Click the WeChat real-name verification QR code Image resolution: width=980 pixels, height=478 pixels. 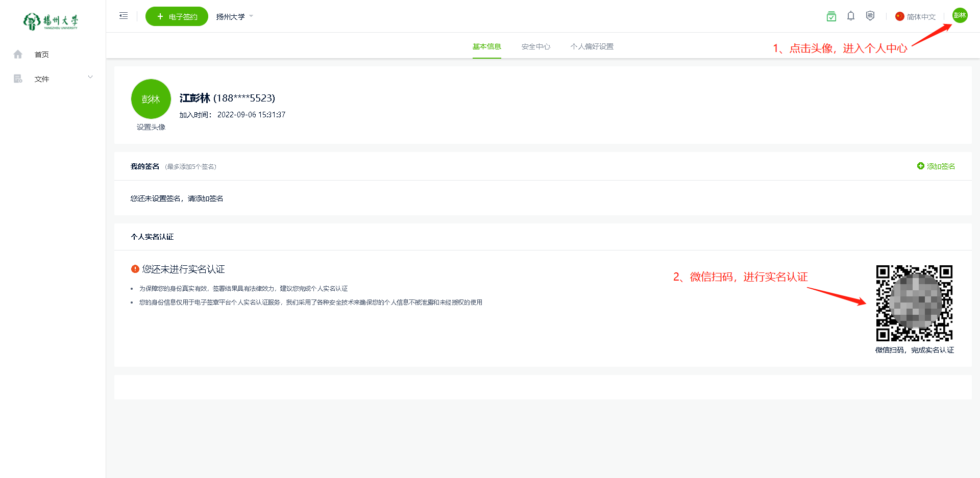914,303
